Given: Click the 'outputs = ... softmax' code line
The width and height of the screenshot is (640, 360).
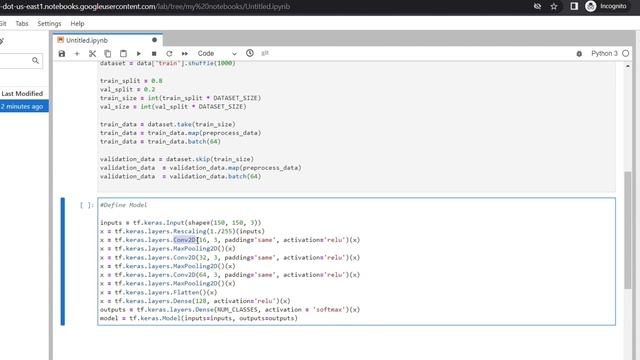Looking at the screenshot, I should click(230, 309).
